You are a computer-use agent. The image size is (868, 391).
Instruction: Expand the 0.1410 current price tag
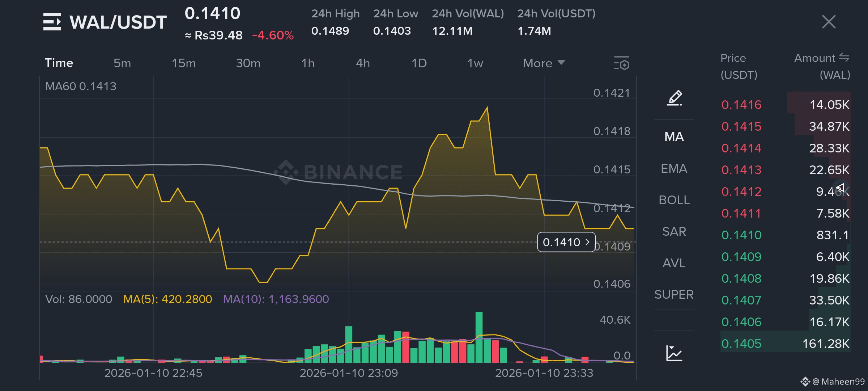(566, 242)
